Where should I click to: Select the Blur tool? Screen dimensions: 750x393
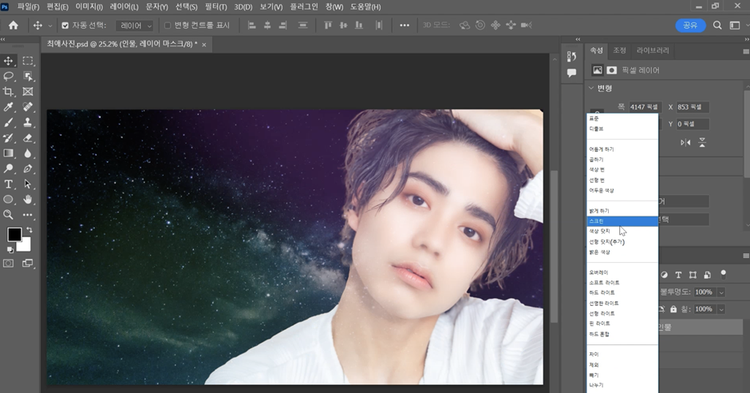[28, 153]
